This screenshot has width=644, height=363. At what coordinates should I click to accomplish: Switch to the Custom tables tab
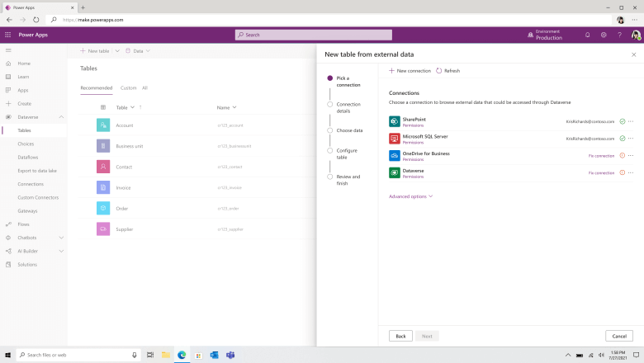[128, 87]
